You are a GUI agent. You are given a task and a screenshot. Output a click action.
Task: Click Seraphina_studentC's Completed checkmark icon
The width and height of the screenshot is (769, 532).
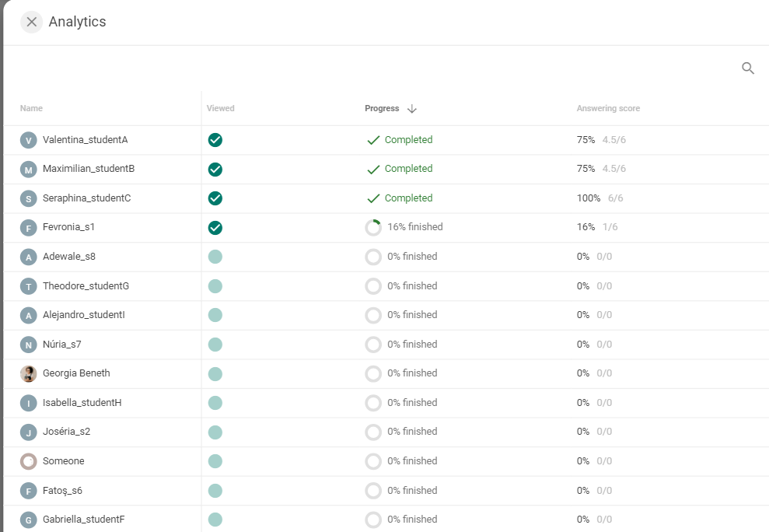tap(373, 198)
